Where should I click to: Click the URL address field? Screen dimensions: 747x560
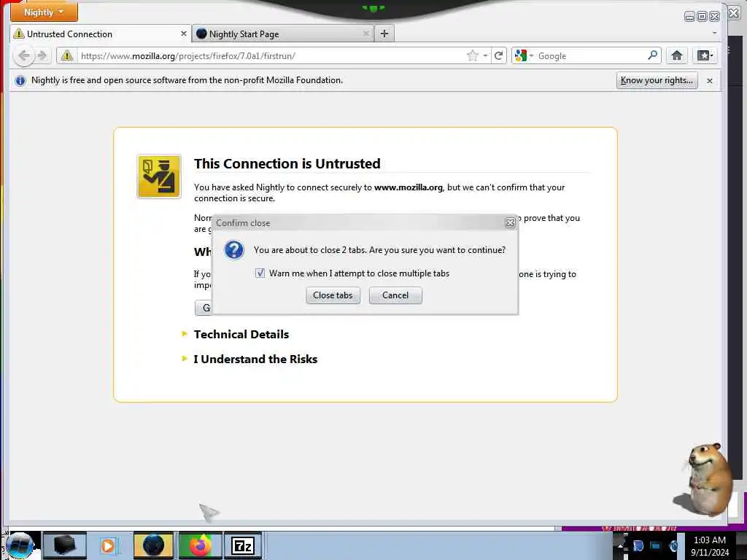(x=271, y=55)
